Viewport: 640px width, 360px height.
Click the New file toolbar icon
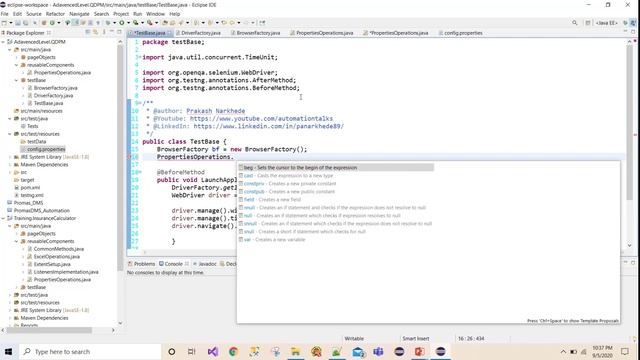[x=4, y=23]
